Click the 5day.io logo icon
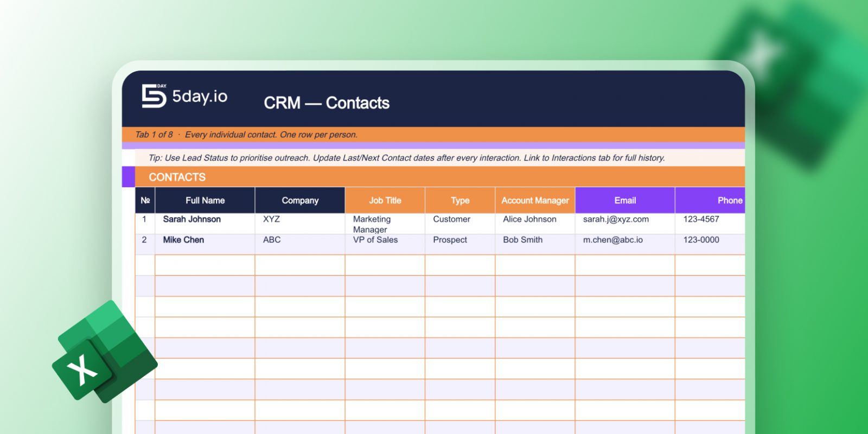 coord(154,96)
